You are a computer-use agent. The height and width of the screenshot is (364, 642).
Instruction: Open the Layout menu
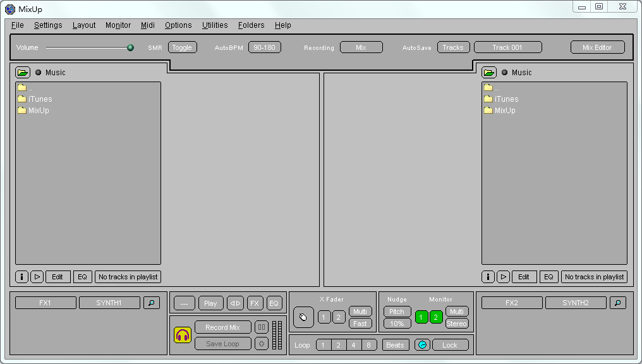click(84, 25)
